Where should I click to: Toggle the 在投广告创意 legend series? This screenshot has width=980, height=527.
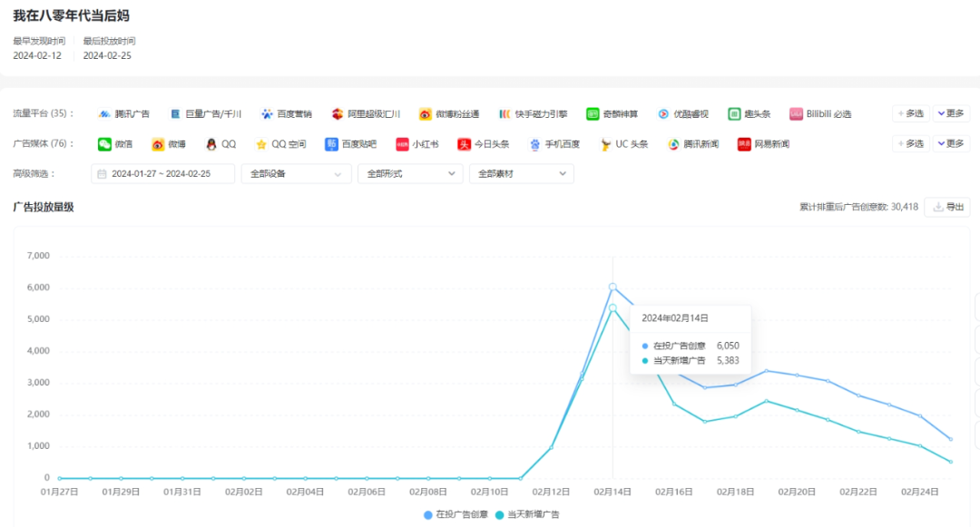tap(455, 514)
